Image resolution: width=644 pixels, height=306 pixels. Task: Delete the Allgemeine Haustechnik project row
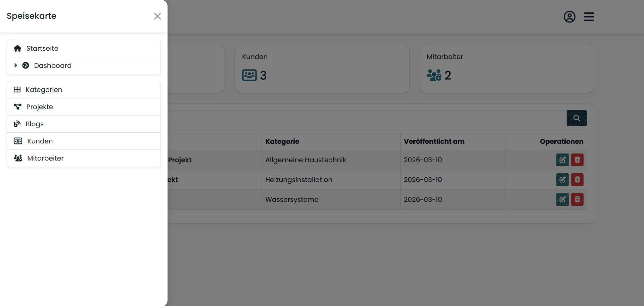(x=577, y=160)
